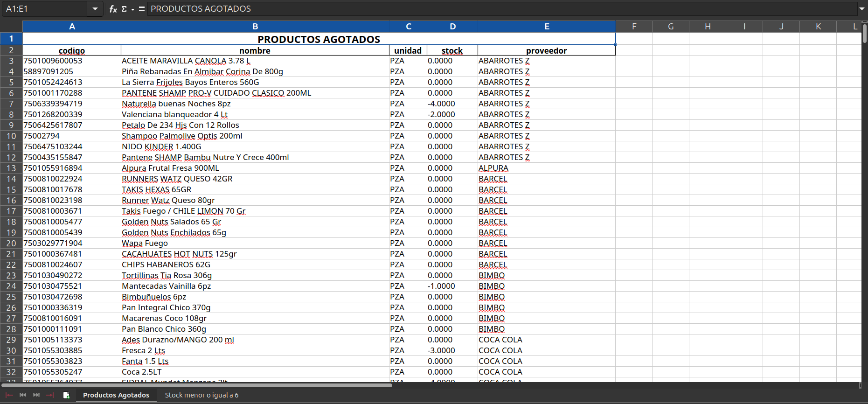Select the stock cell -3.0000
The image size is (868, 404).
point(452,350)
